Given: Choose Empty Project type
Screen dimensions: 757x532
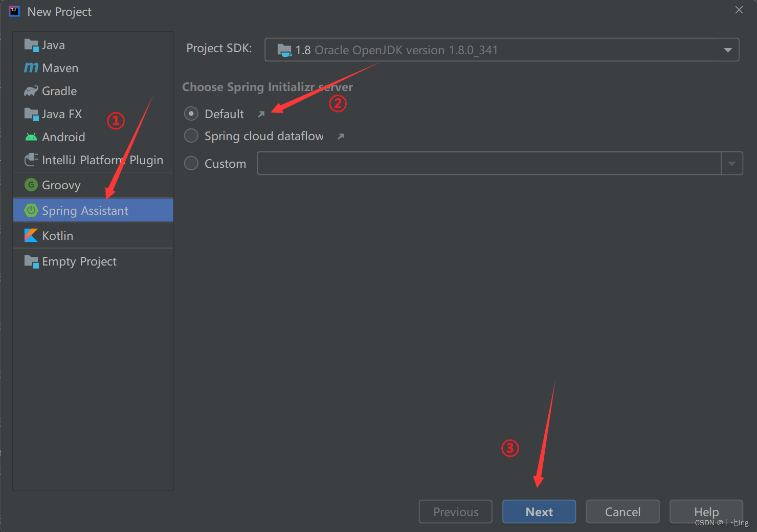Looking at the screenshot, I should coord(94,261).
